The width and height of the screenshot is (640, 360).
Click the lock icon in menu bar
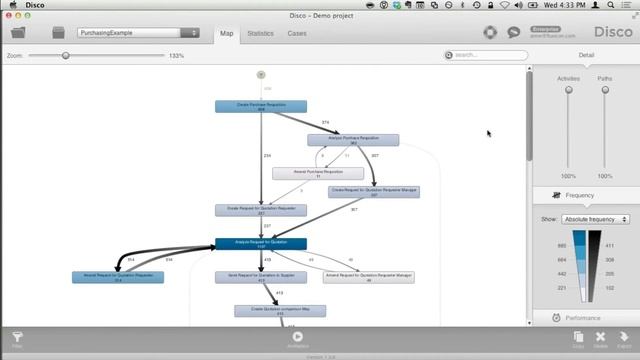pyautogui.click(x=491, y=5)
